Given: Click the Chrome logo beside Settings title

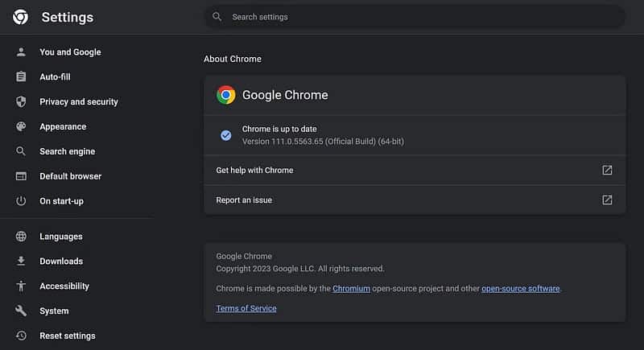Looking at the screenshot, I should [21, 17].
